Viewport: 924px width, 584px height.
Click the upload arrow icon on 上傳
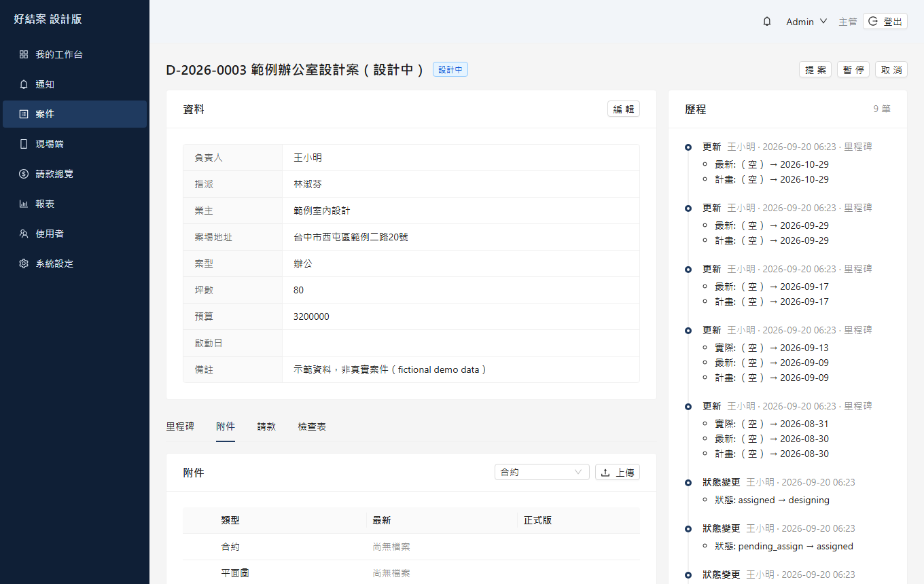(x=605, y=473)
